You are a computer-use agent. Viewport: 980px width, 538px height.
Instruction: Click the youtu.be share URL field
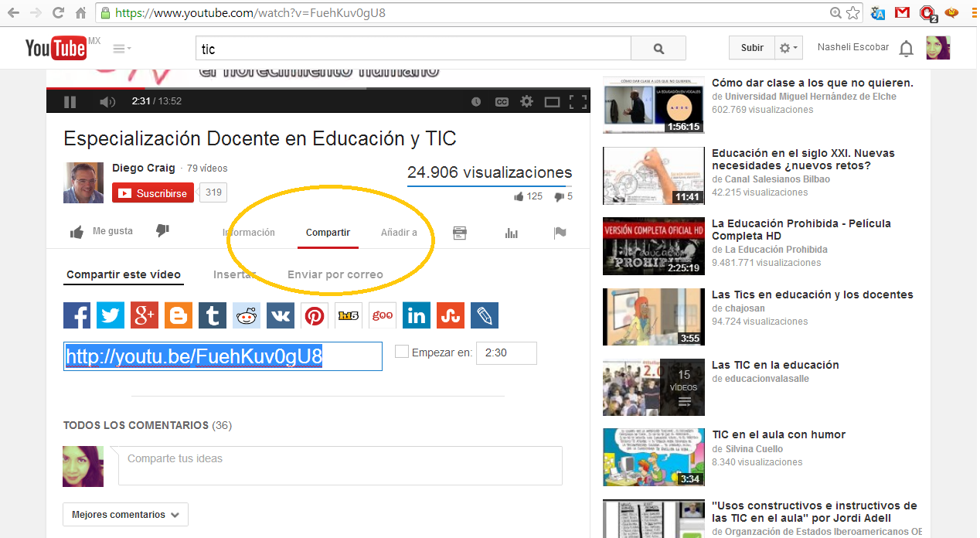pos(223,356)
